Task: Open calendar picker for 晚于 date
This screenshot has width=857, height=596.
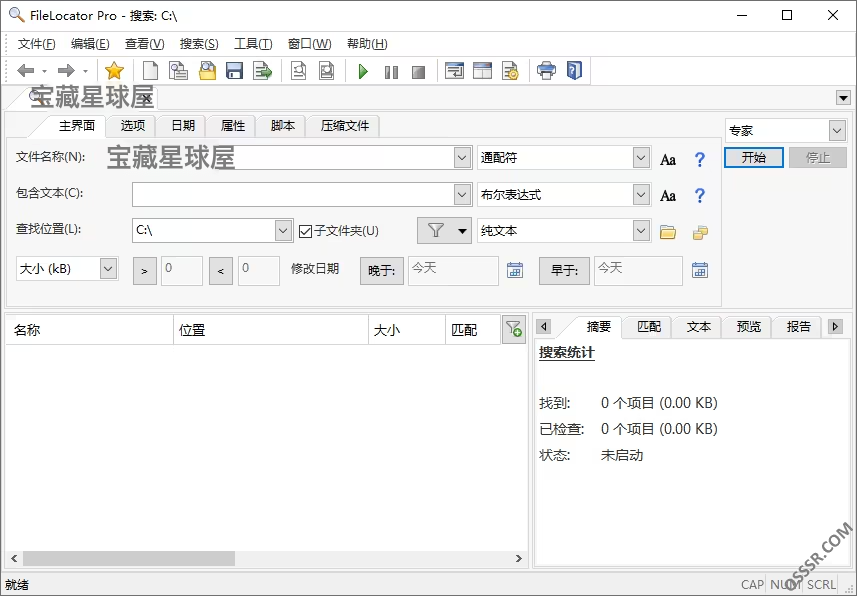Action: click(x=515, y=270)
